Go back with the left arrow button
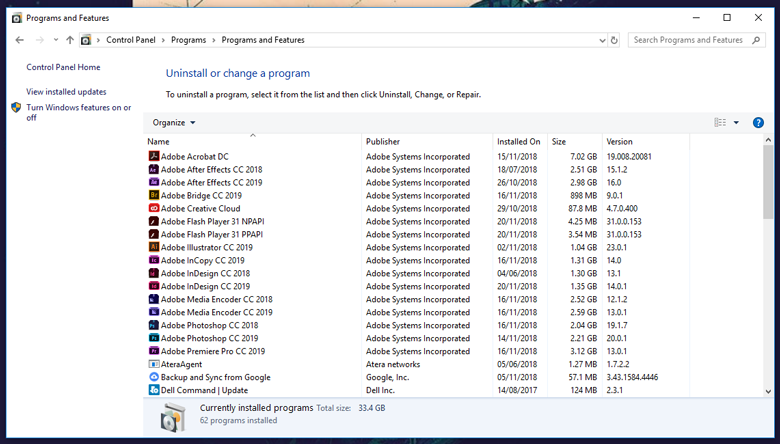Screen dimensions: 780x444 19,40
